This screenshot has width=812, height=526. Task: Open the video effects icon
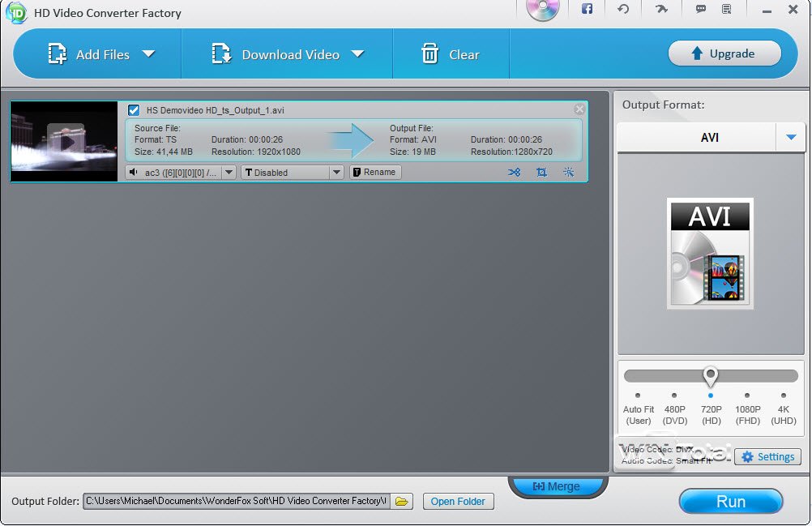569,172
